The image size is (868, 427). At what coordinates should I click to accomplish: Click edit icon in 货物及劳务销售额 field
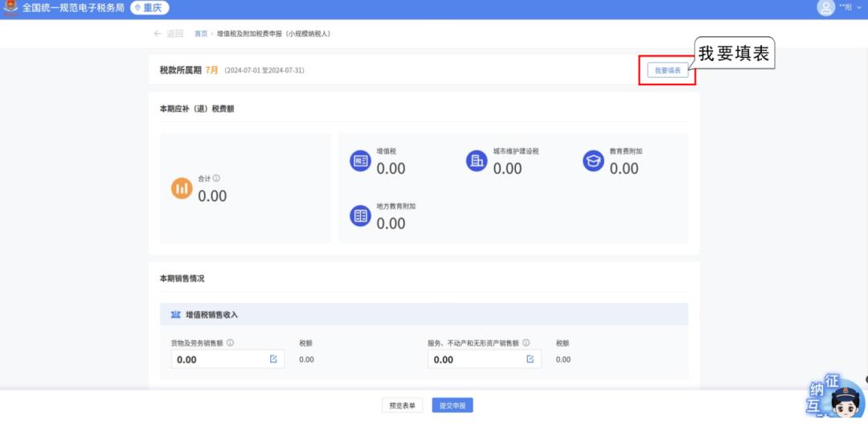(273, 359)
